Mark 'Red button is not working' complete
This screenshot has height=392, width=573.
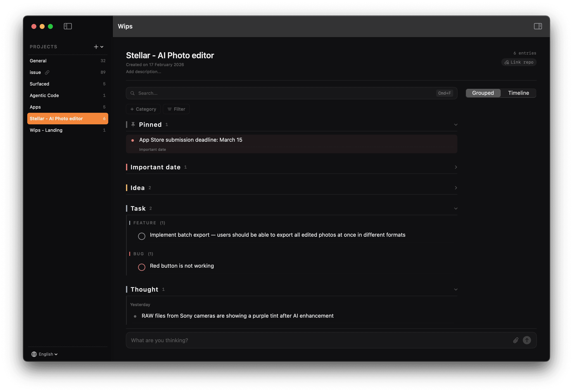coord(142,267)
